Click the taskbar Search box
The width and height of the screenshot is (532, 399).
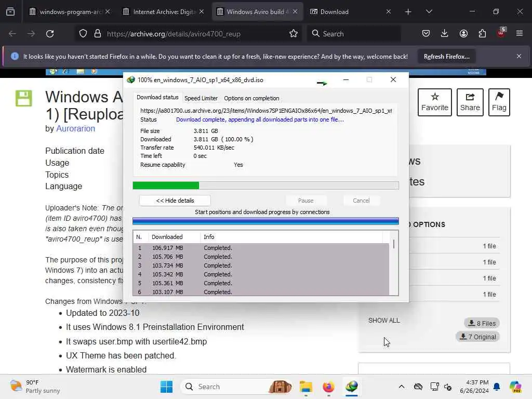pos(237,387)
